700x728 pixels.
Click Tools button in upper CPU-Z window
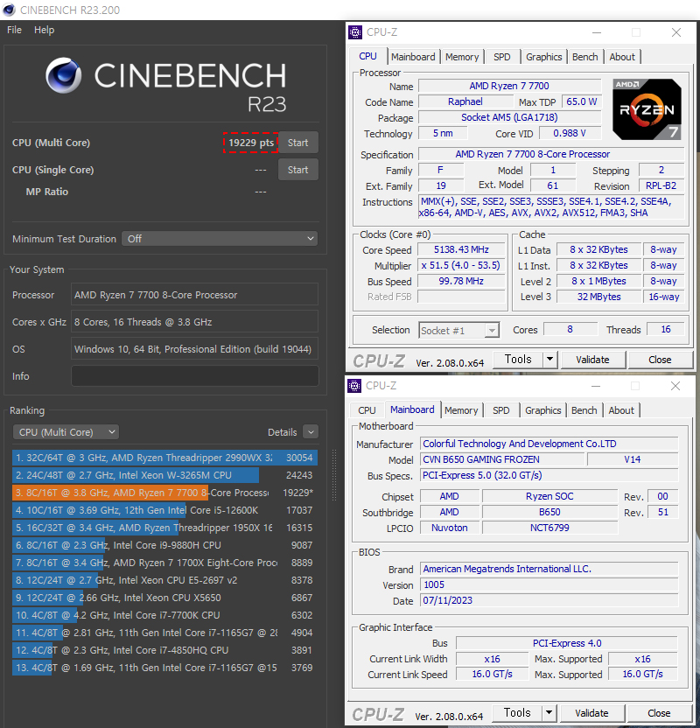518,360
